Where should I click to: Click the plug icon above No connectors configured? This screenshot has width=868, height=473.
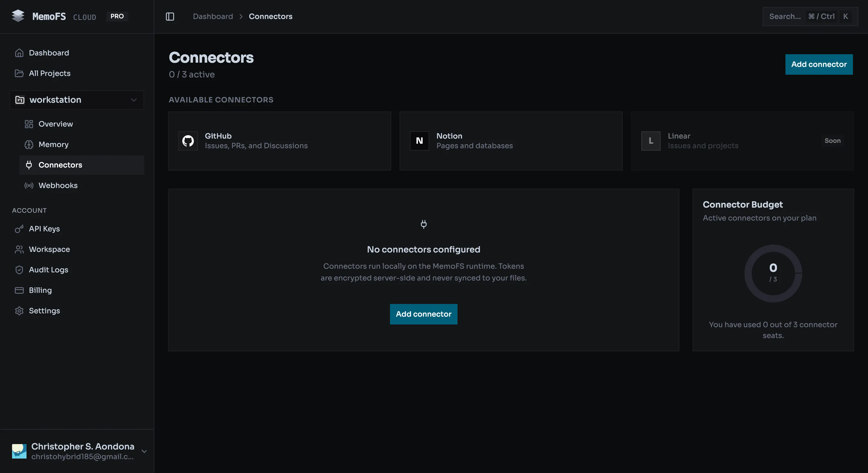click(423, 224)
